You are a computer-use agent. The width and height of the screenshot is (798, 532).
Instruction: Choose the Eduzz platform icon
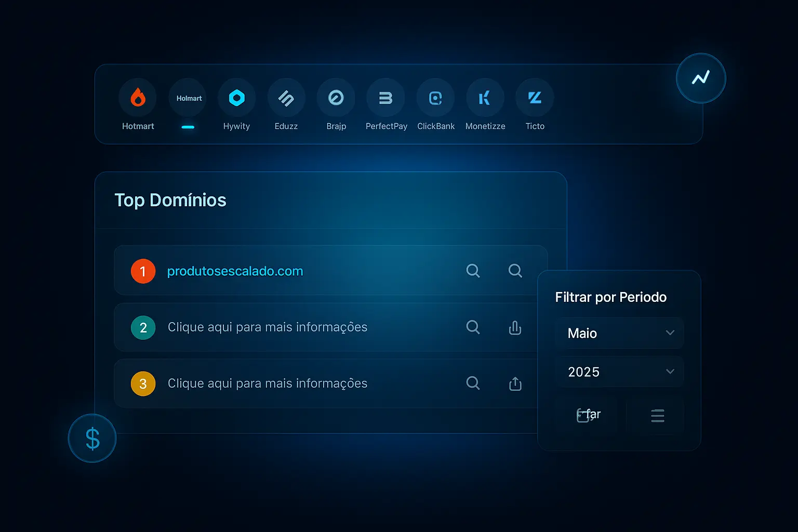286,98
